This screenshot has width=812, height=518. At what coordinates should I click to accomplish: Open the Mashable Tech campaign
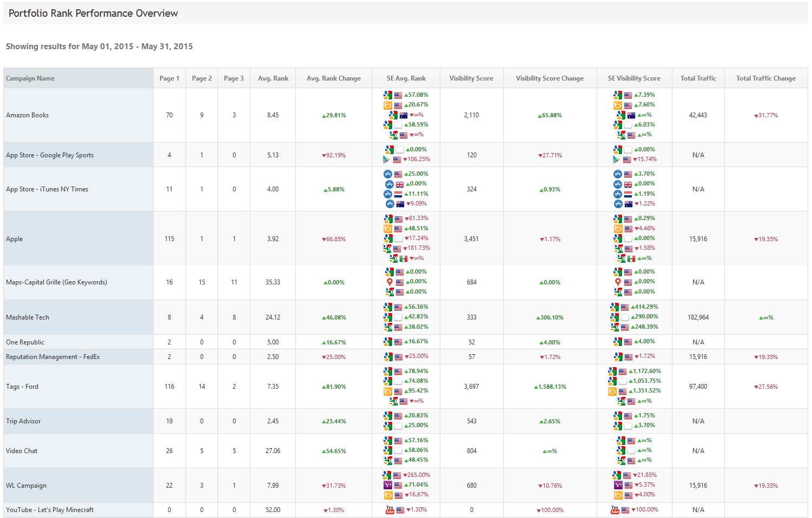pyautogui.click(x=28, y=317)
